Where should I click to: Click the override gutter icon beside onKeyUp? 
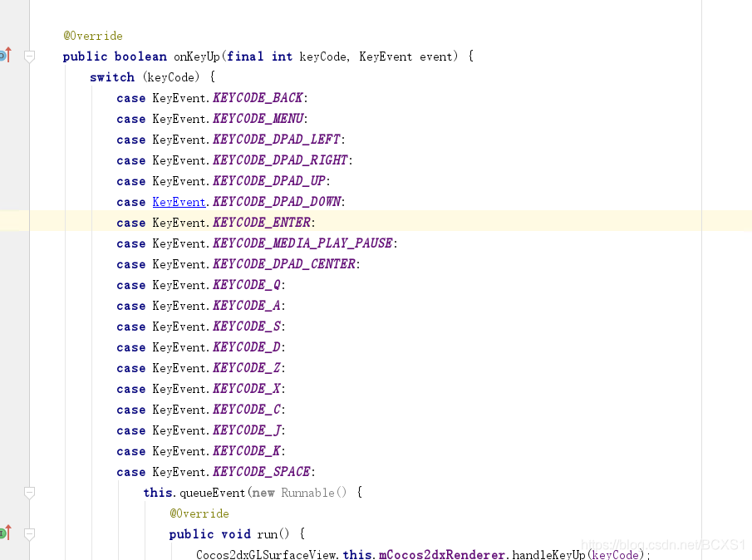(x=5, y=55)
